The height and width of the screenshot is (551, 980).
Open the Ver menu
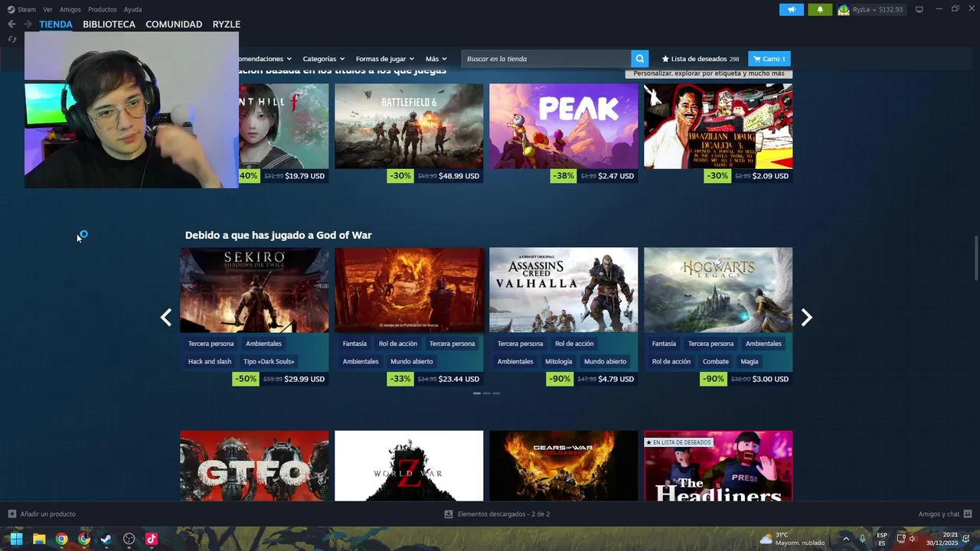coord(47,9)
